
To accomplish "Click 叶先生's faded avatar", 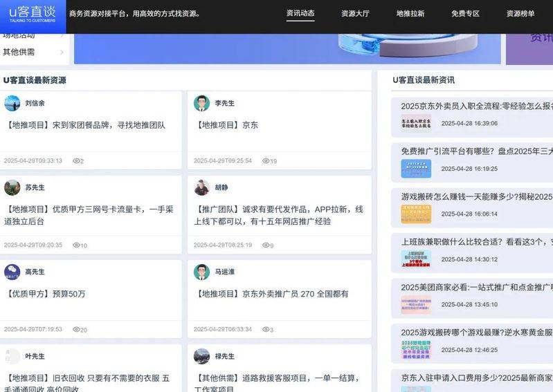I will pyautogui.click(x=12, y=356).
